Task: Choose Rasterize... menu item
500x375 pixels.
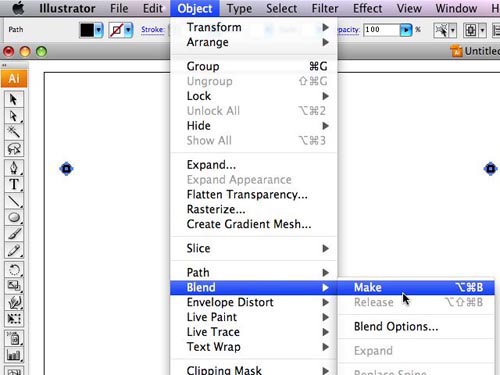Action: pos(254,209)
